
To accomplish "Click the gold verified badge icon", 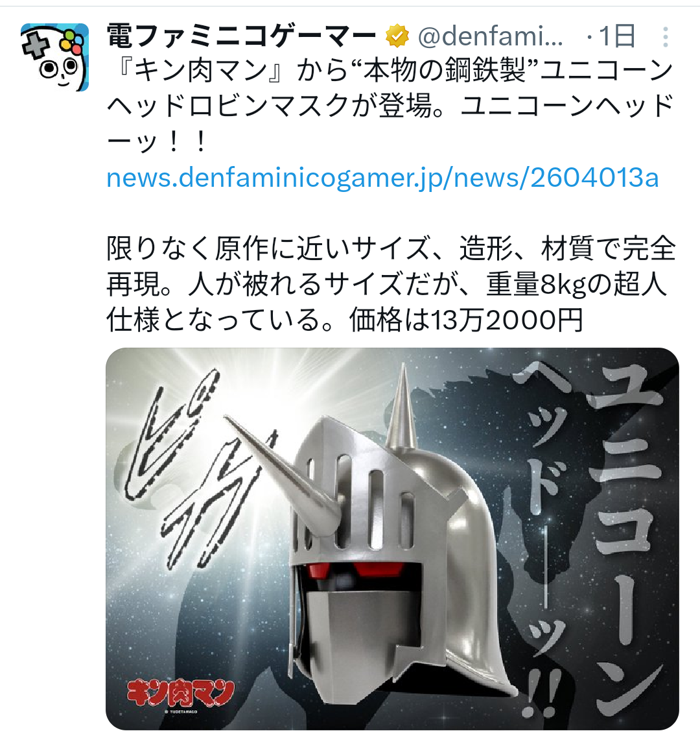I will (x=397, y=36).
